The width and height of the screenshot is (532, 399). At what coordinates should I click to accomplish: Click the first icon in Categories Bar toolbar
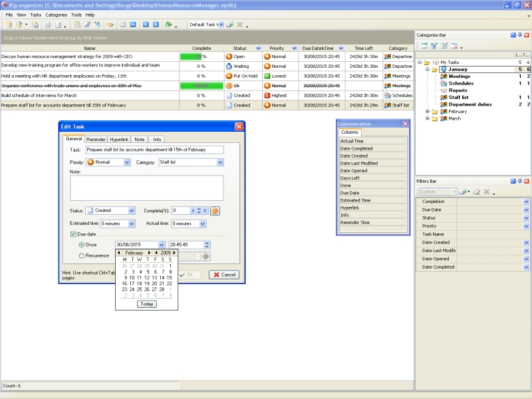[x=423, y=46]
